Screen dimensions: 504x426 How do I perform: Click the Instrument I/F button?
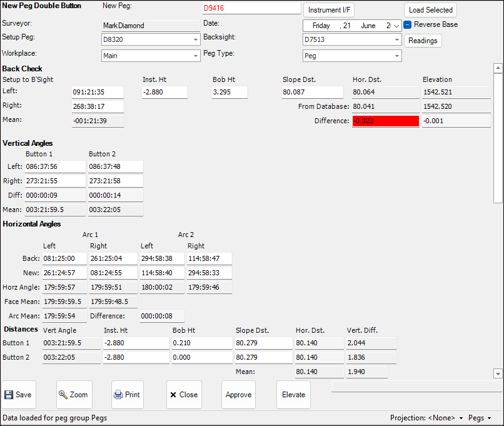[328, 10]
